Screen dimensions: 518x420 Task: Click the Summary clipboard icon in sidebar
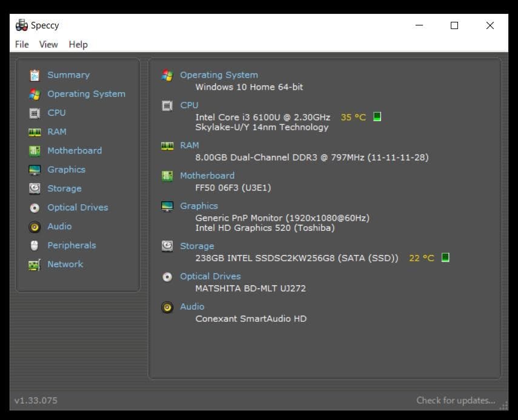click(35, 75)
